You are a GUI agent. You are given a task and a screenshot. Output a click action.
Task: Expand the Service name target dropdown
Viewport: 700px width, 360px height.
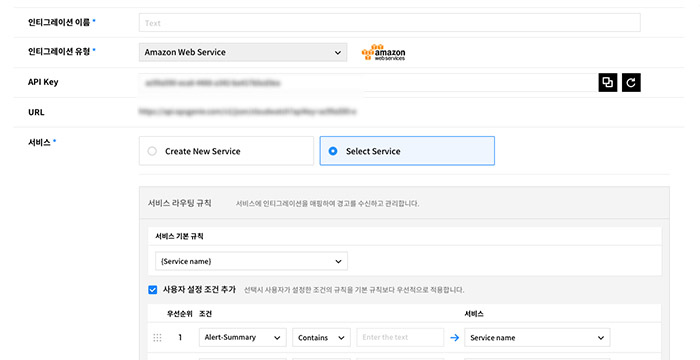coord(537,338)
